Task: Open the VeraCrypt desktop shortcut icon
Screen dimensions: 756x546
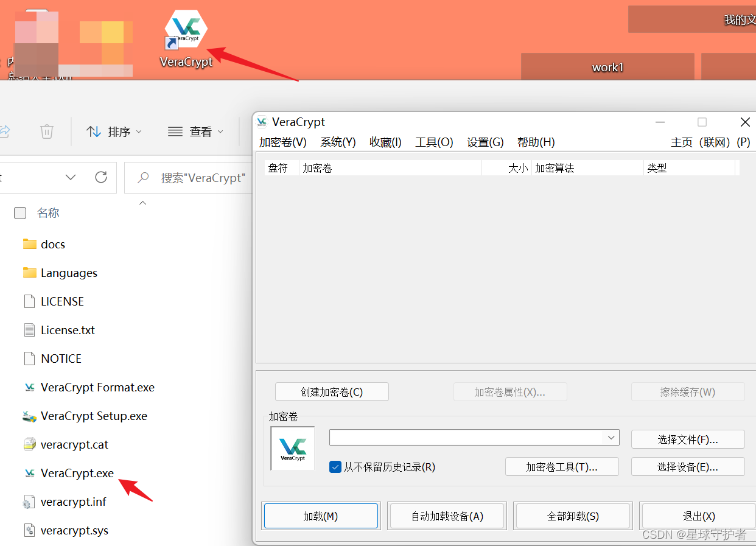Action: point(186,29)
